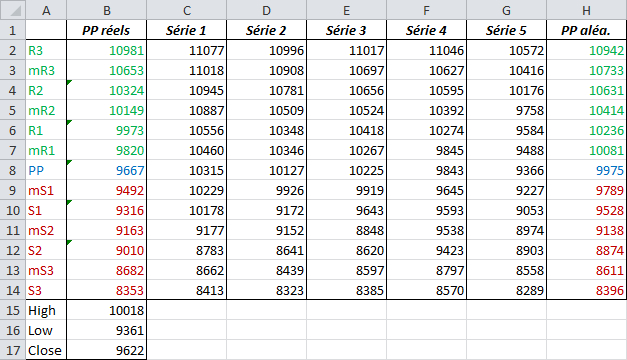Select the R3 label cell
Viewport: 627px width, 360px height.
coord(46,50)
